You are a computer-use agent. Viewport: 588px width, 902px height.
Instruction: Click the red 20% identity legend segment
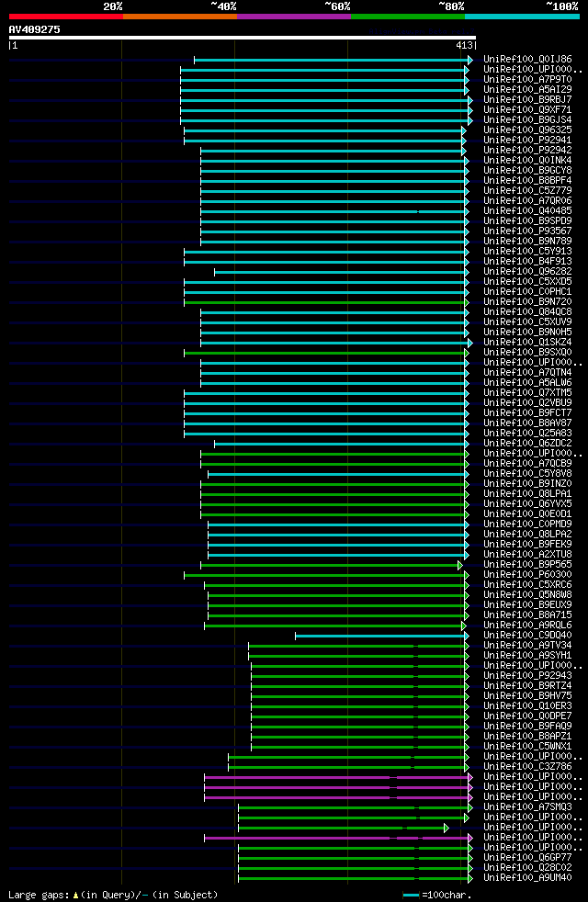point(66,17)
